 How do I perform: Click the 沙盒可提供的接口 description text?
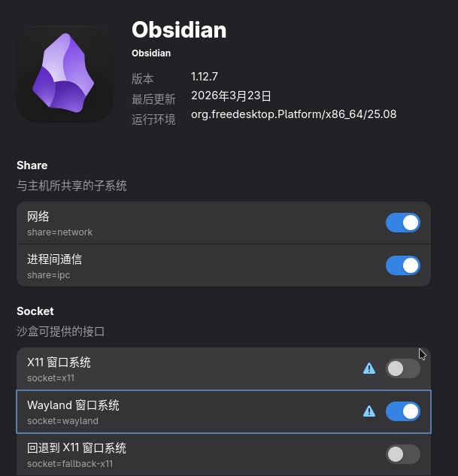[60, 331]
